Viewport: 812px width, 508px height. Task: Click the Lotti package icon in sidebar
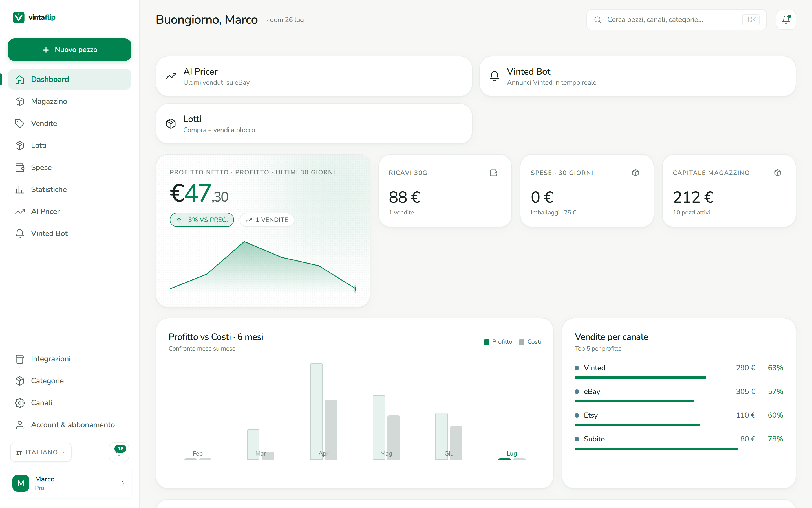[x=20, y=145]
